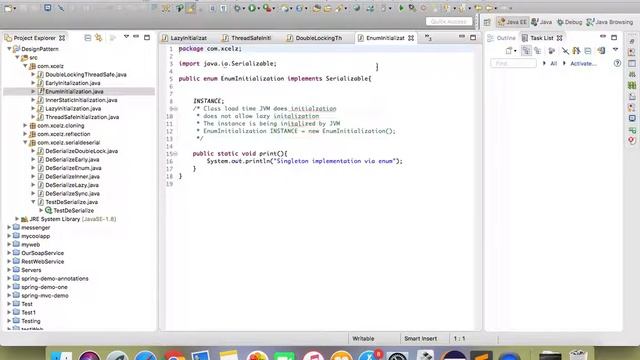The height and width of the screenshot is (360, 640).
Task: Expand JRE System Library node
Action: pyautogui.click(x=17, y=219)
